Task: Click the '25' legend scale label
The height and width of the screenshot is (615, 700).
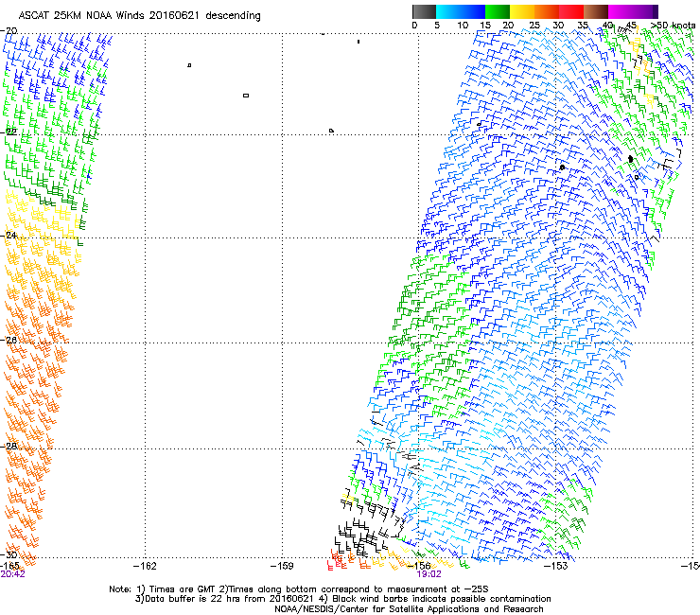Action: [x=534, y=26]
